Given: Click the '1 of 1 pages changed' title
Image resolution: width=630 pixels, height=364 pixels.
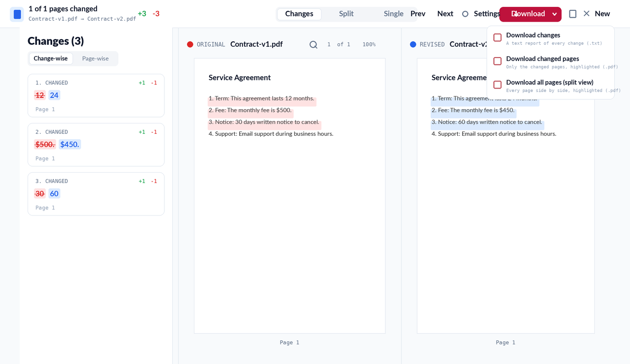Looking at the screenshot, I should click(x=63, y=9).
